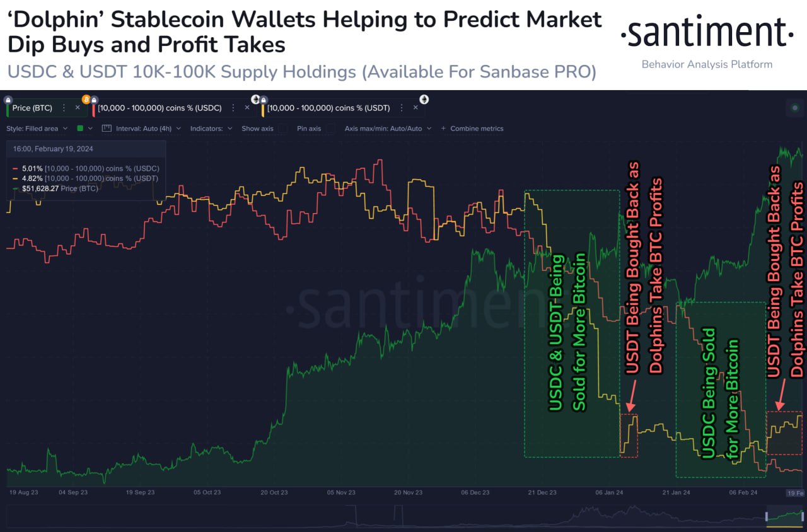The image size is (807, 532).
Task: Click the Bitcoin logo icon
Action: [86, 99]
